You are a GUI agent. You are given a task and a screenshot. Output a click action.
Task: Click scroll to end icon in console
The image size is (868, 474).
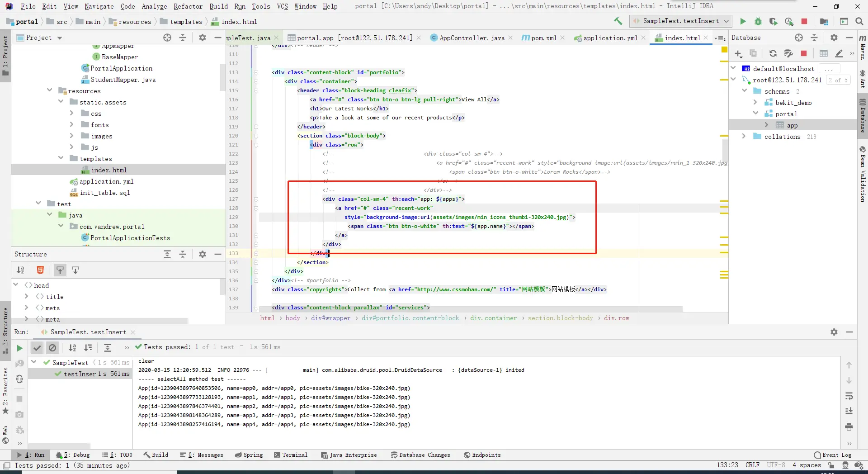pos(849,411)
